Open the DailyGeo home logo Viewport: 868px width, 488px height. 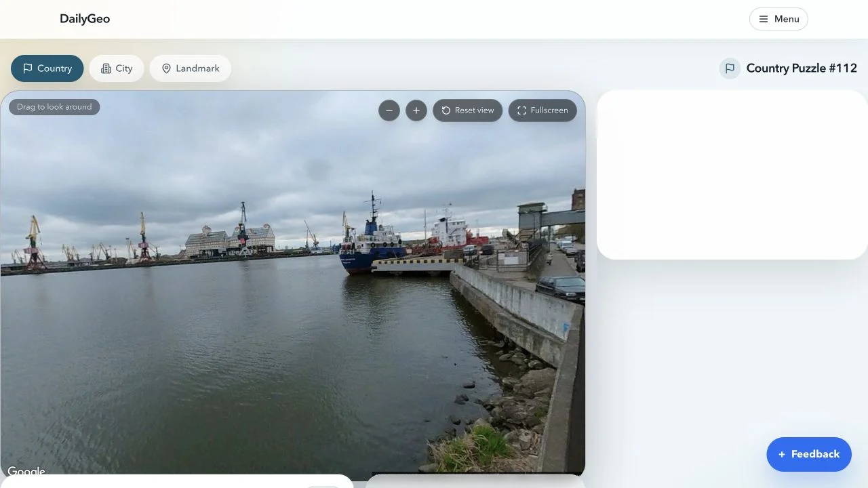pos(85,19)
